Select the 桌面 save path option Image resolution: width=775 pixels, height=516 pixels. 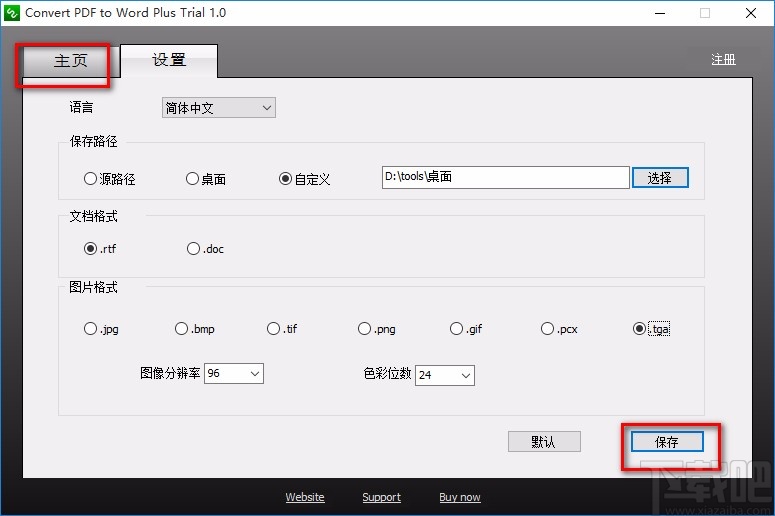point(206,179)
